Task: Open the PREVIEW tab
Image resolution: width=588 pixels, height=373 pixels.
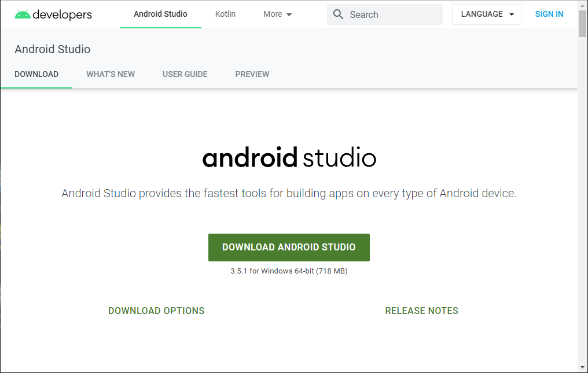Action: [x=252, y=74]
